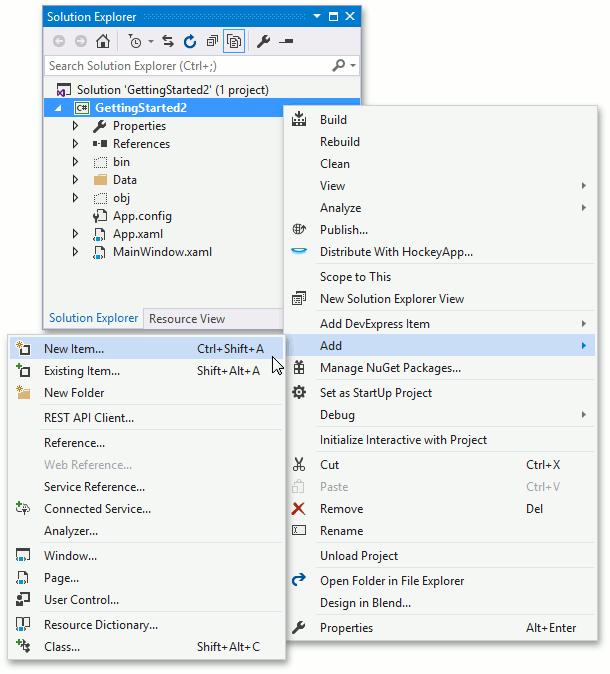Select New Item... in Add submenu
Viewport: 610px width, 674px height.
pos(147,348)
